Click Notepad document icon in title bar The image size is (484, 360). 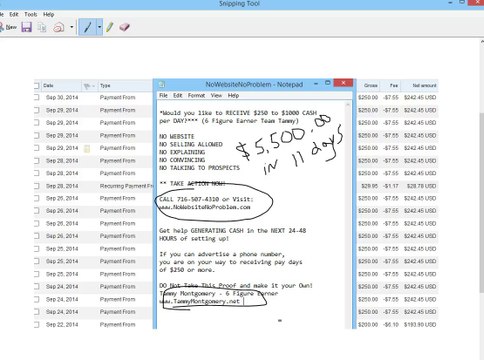coord(162,84)
